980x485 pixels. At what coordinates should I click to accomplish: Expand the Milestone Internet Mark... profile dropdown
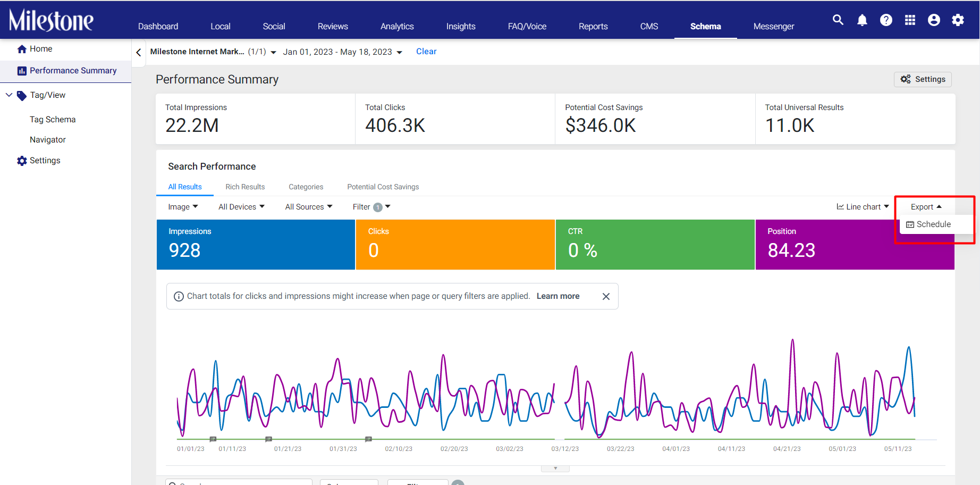tap(213, 52)
